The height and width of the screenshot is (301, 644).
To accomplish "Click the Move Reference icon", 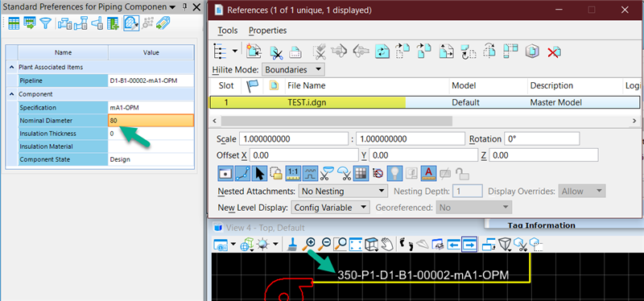I will click(x=402, y=52).
